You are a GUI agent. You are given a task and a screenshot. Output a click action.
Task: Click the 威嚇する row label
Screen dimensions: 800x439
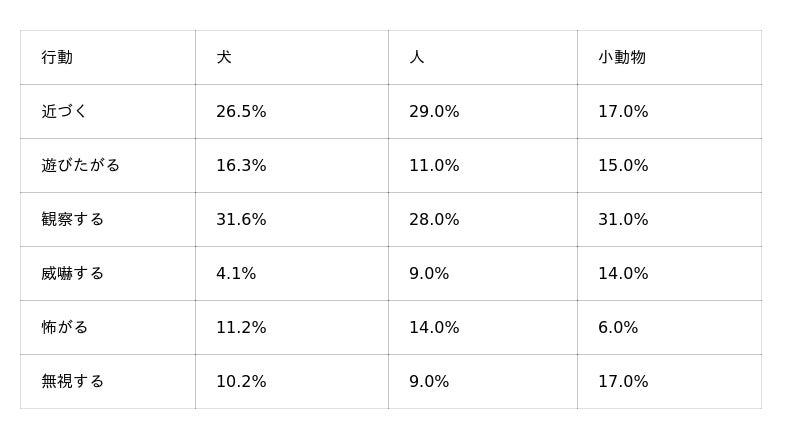(73, 274)
